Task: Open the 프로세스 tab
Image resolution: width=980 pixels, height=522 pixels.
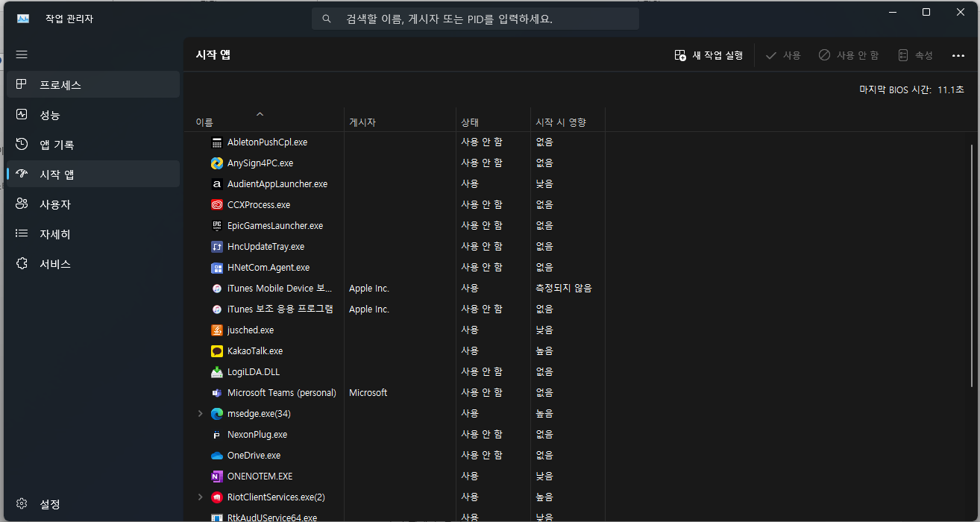Action: pyautogui.click(x=93, y=84)
